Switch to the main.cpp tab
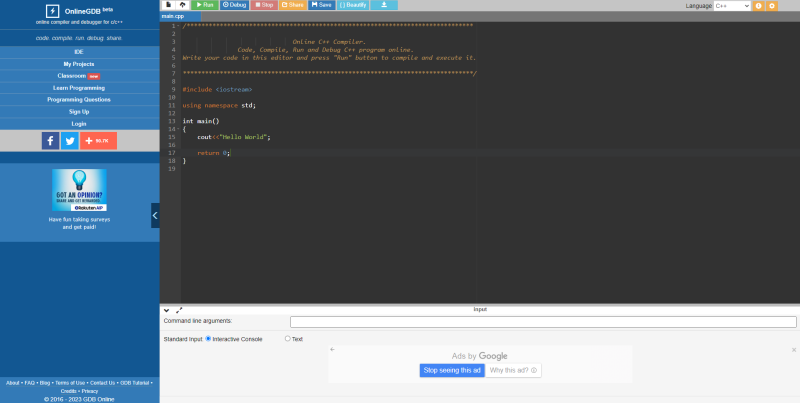The height and width of the screenshot is (403, 800). click(174, 17)
